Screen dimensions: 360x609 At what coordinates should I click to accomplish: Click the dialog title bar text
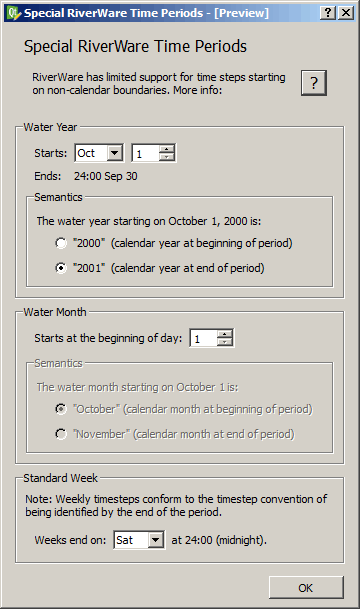coord(146,13)
